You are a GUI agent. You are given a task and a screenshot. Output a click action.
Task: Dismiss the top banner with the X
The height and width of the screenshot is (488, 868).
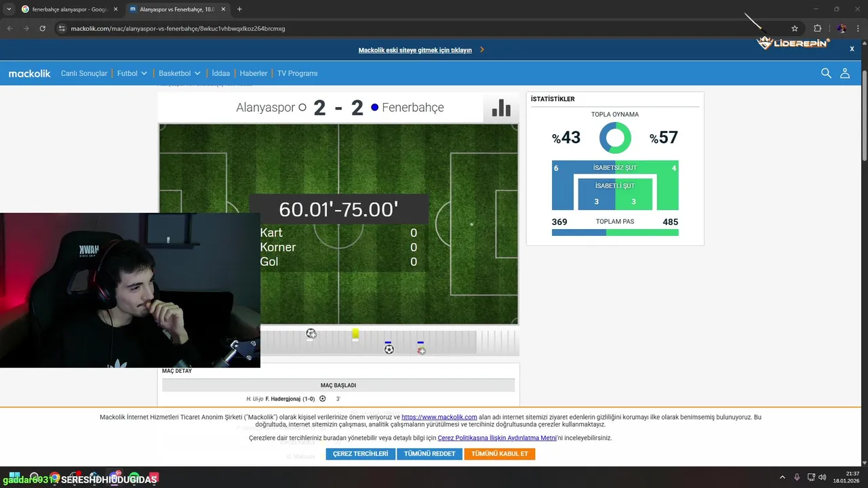coord(852,49)
